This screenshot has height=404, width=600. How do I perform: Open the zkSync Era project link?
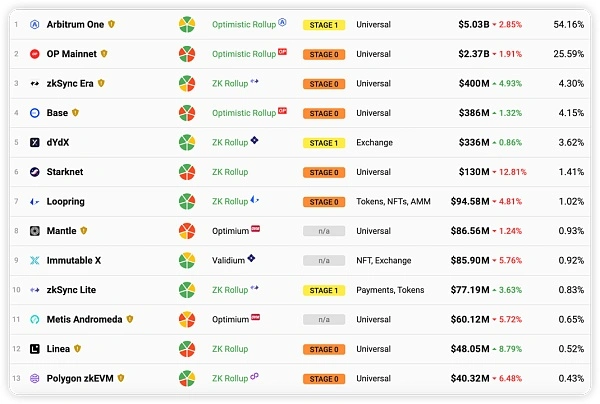click(70, 83)
